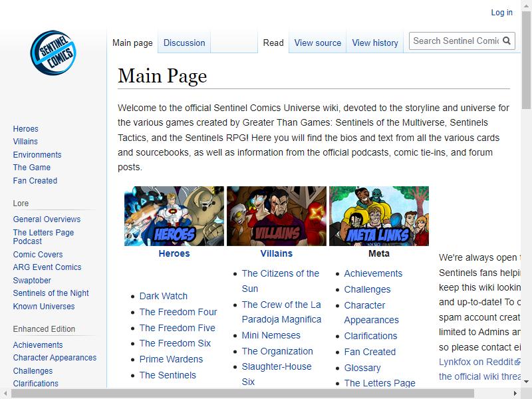
Task: Open the Mini Nemeses link
Action: point(271,335)
